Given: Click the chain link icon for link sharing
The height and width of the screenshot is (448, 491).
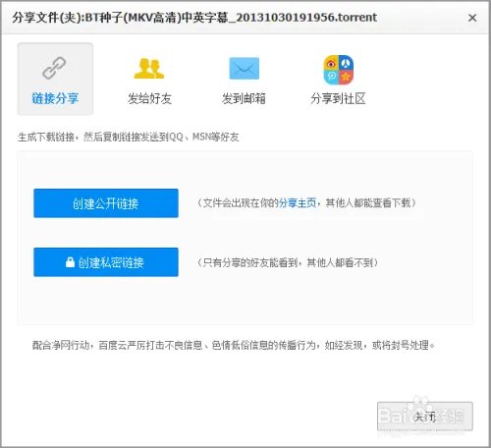Looking at the screenshot, I should coord(54,68).
